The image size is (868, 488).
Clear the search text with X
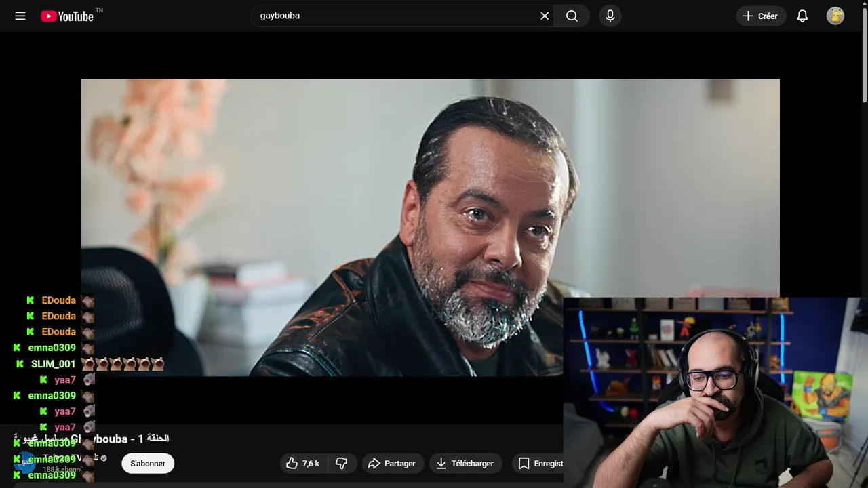[x=545, y=16]
